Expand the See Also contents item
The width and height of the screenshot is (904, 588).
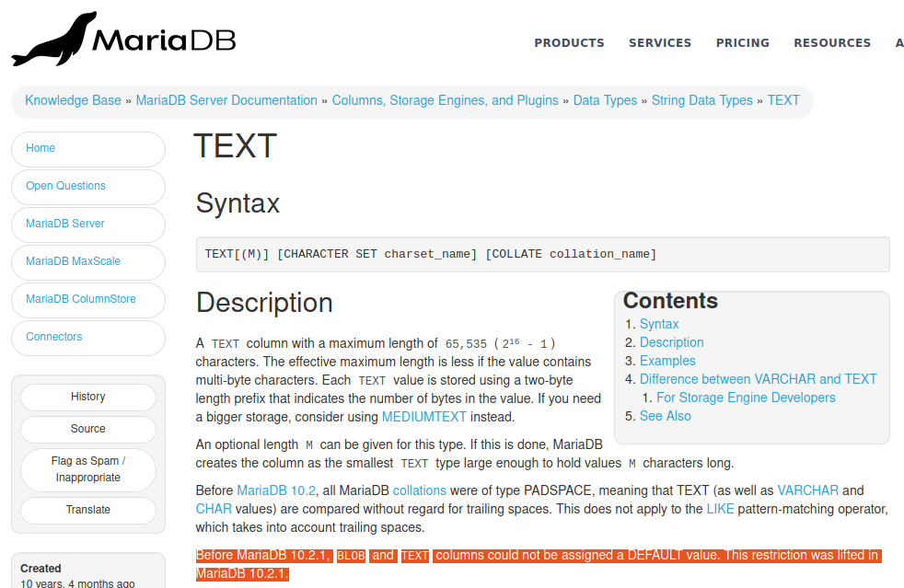[x=666, y=415]
